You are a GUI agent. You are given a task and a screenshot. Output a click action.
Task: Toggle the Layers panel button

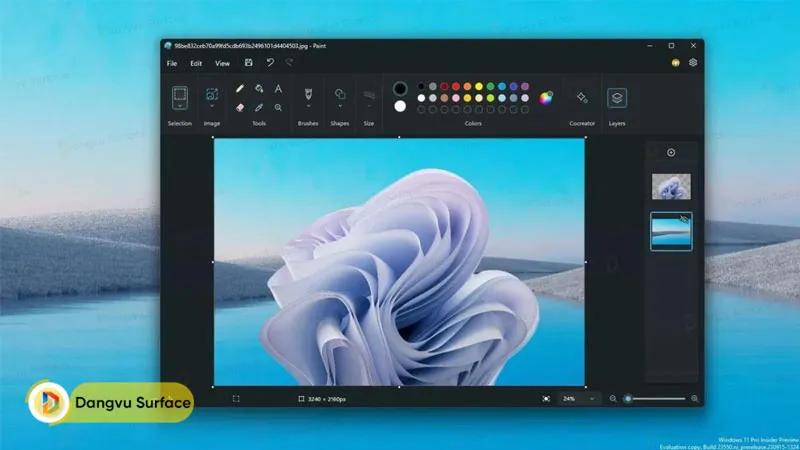617,97
